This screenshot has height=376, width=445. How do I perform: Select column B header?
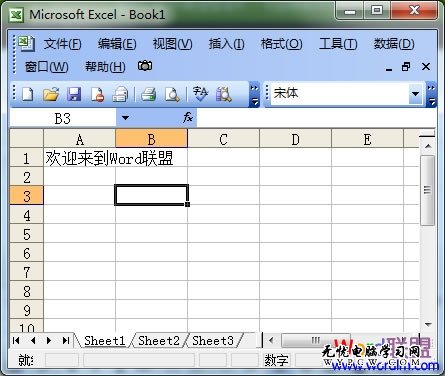[151, 139]
